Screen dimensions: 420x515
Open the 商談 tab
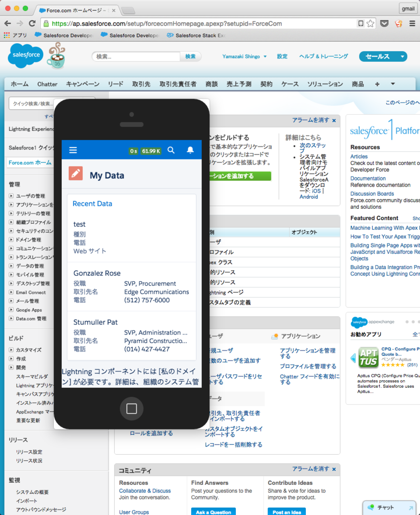click(x=211, y=84)
